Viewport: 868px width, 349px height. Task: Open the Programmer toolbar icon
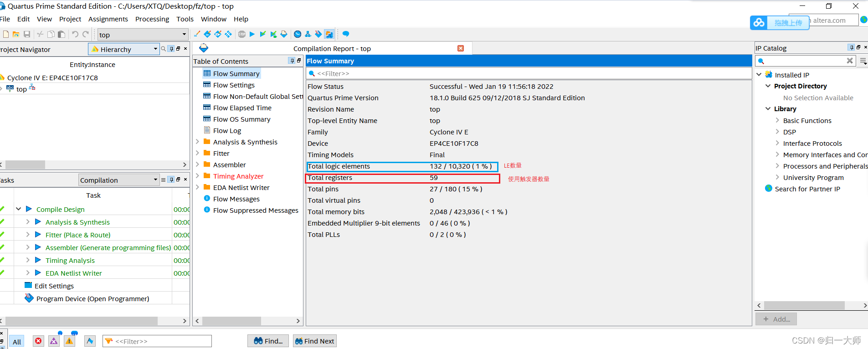pyautogui.click(x=318, y=34)
